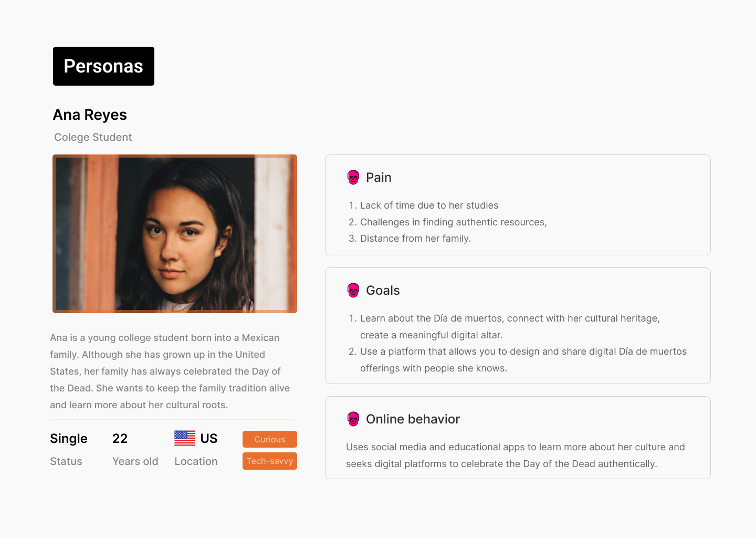
Task: Click the Single status value
Action: (69, 439)
